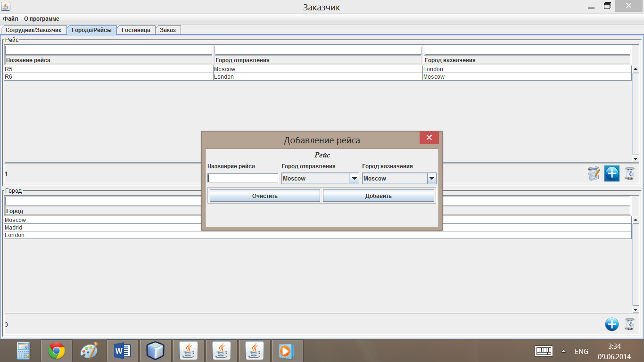Open the Сотрудник/Заказчик tab
This screenshot has width=644, height=362.
pyautogui.click(x=33, y=30)
